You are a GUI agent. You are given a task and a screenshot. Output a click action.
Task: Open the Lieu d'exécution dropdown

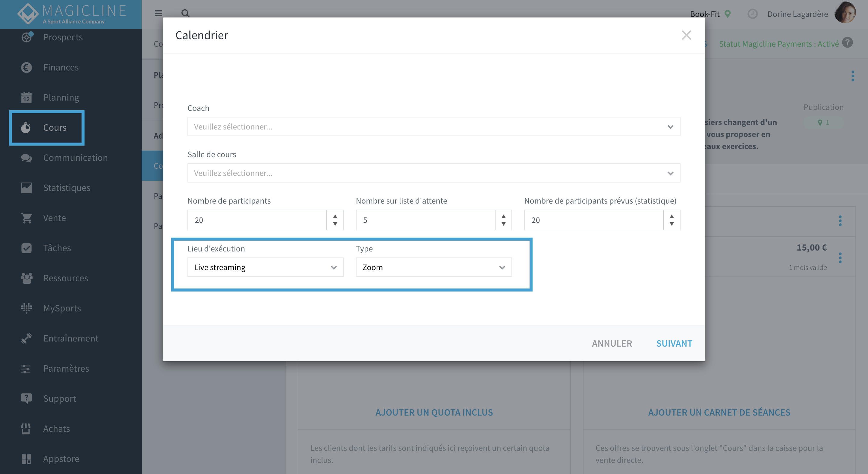click(266, 267)
